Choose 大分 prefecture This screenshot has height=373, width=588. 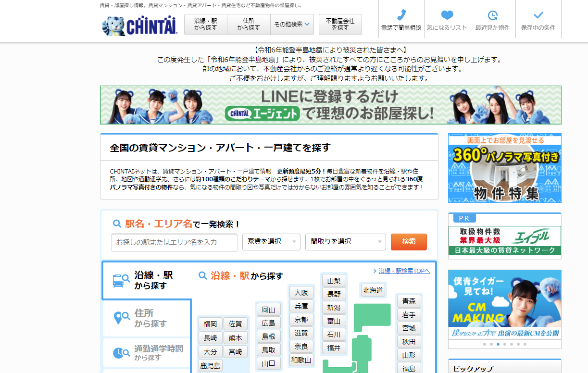(211, 352)
